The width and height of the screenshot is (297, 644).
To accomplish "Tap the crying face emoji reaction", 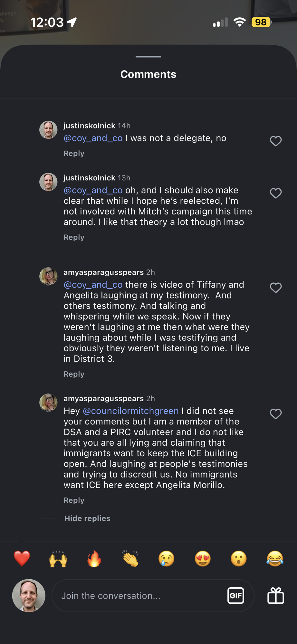I will (167, 558).
